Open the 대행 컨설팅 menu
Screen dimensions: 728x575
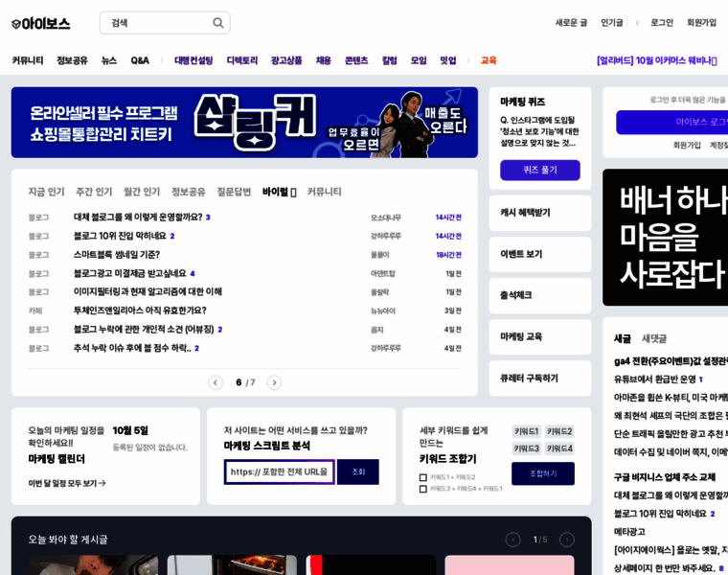tap(193, 60)
